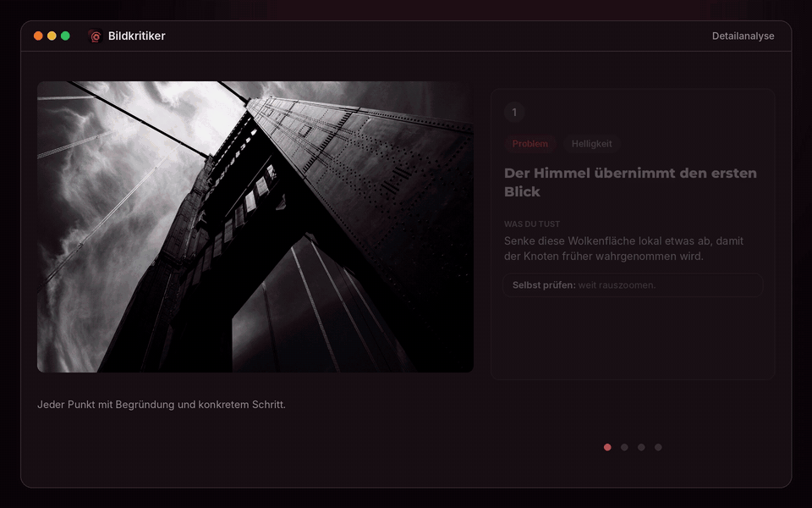Click the Helligkeit tag
The width and height of the screenshot is (812, 508).
click(592, 144)
